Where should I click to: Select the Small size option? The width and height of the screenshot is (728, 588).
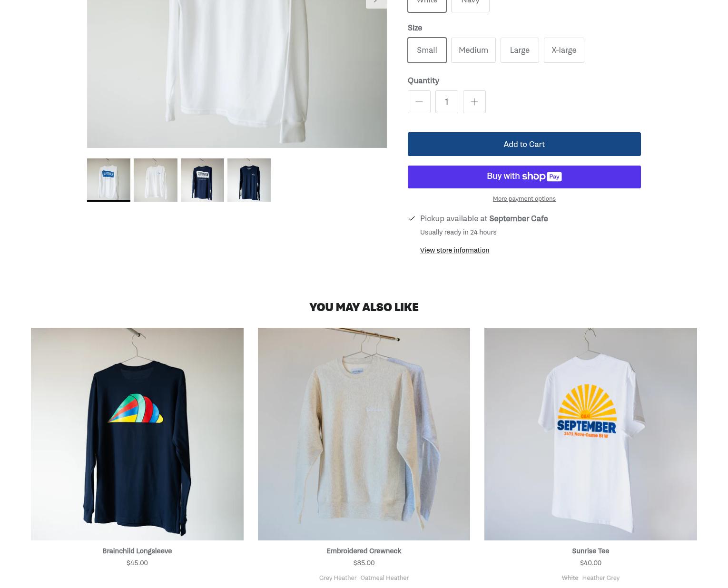coord(427,50)
